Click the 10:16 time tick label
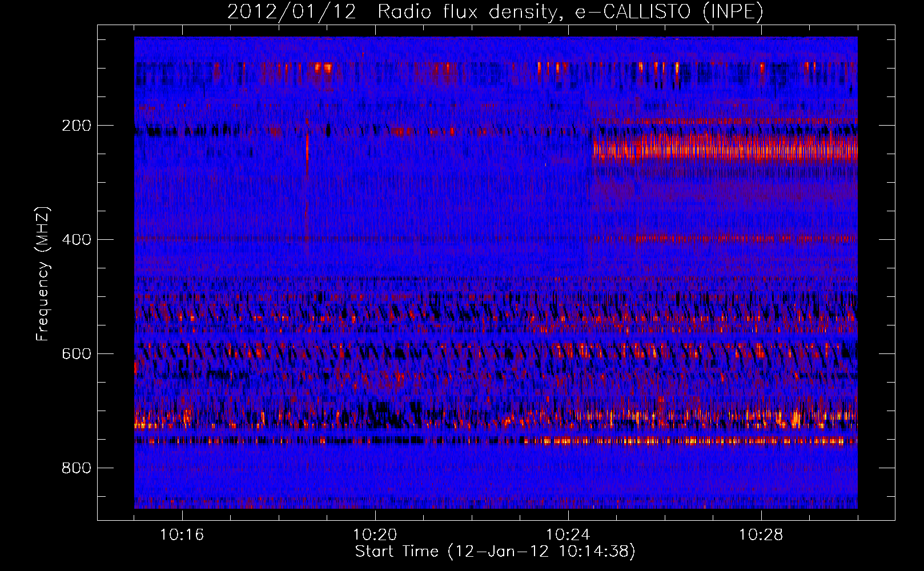This screenshot has height=571, width=924. 182,535
